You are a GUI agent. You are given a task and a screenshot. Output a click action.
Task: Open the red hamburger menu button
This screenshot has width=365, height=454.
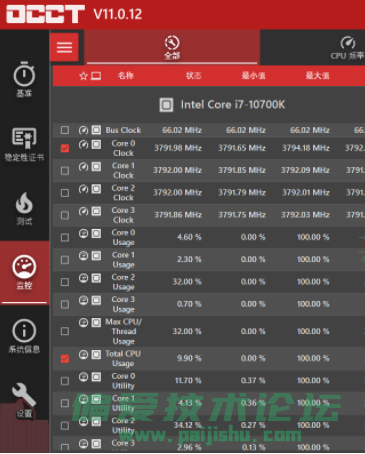64,47
